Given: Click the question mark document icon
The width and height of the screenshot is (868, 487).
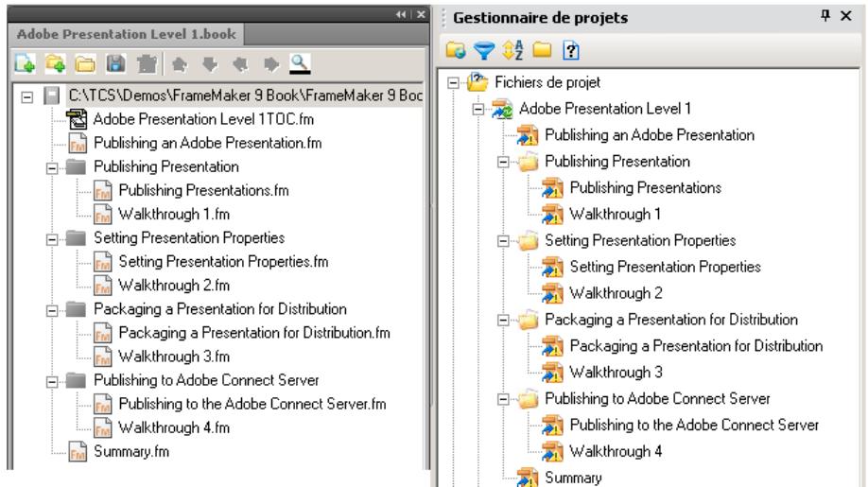Looking at the screenshot, I should (571, 50).
